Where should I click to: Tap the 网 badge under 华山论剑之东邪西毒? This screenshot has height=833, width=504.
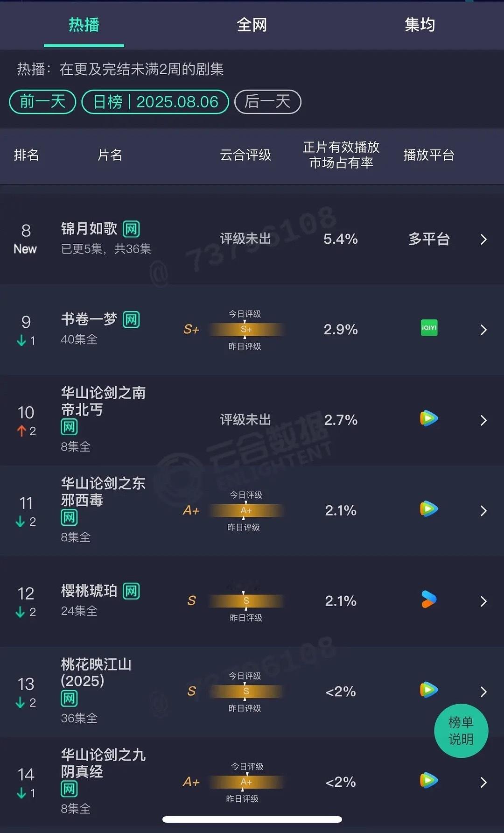(x=69, y=517)
